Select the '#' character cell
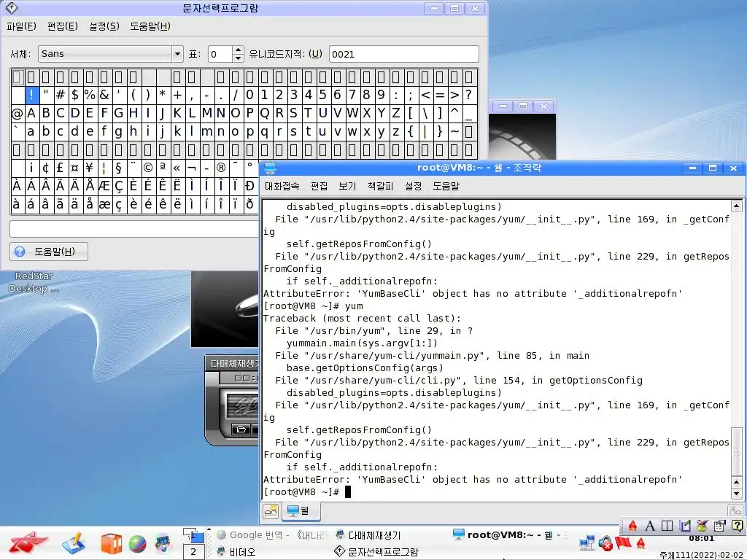Image resolution: width=747 pixels, height=560 pixels. point(61,95)
